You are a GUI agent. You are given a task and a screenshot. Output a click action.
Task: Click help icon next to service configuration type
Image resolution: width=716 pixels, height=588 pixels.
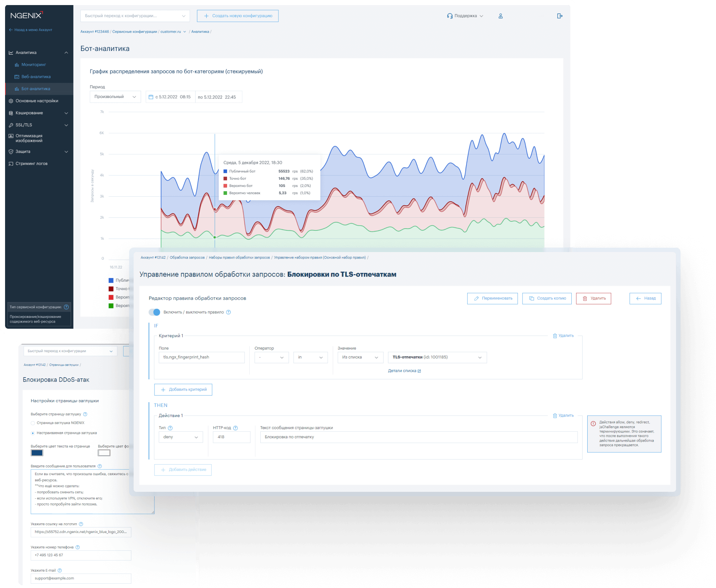click(66, 307)
